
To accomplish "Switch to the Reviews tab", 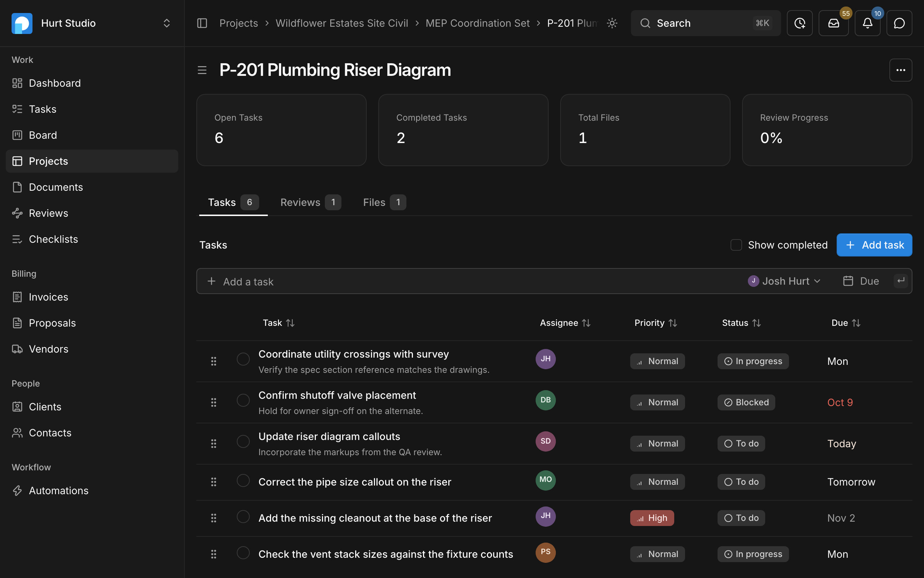I will (x=310, y=202).
